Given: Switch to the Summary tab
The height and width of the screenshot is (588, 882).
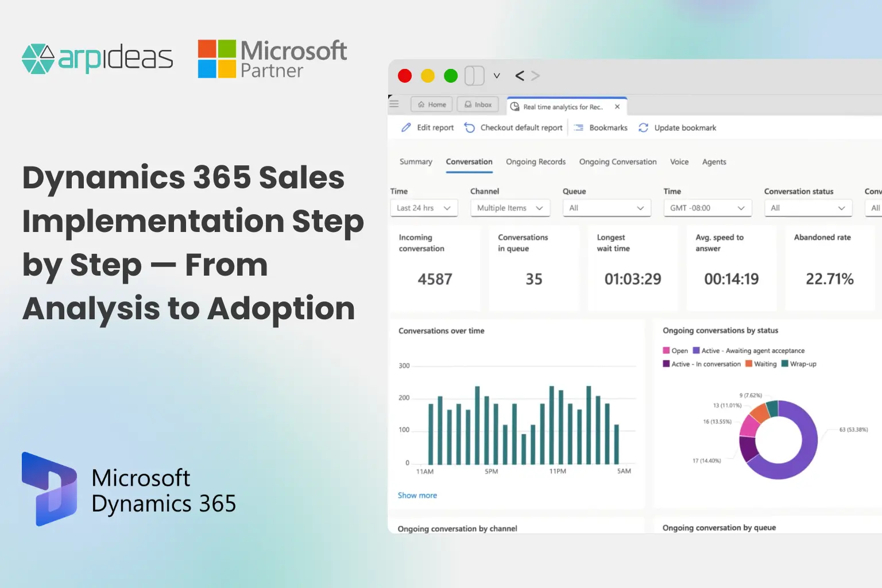Looking at the screenshot, I should click(x=415, y=162).
